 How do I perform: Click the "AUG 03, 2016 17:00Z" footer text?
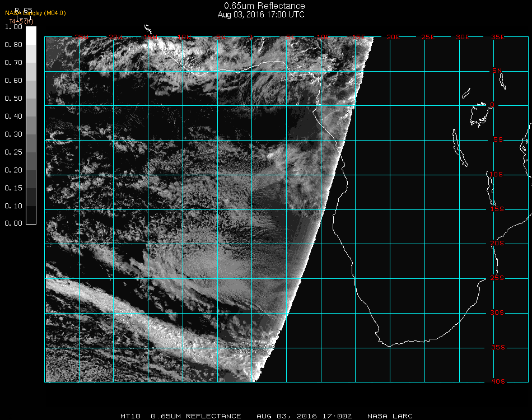(x=304, y=416)
